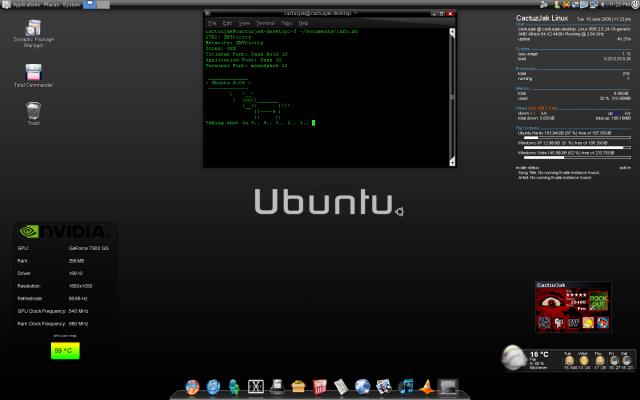Launch VLC cone icon in dock
The width and height of the screenshot is (640, 400).
pos(427,387)
